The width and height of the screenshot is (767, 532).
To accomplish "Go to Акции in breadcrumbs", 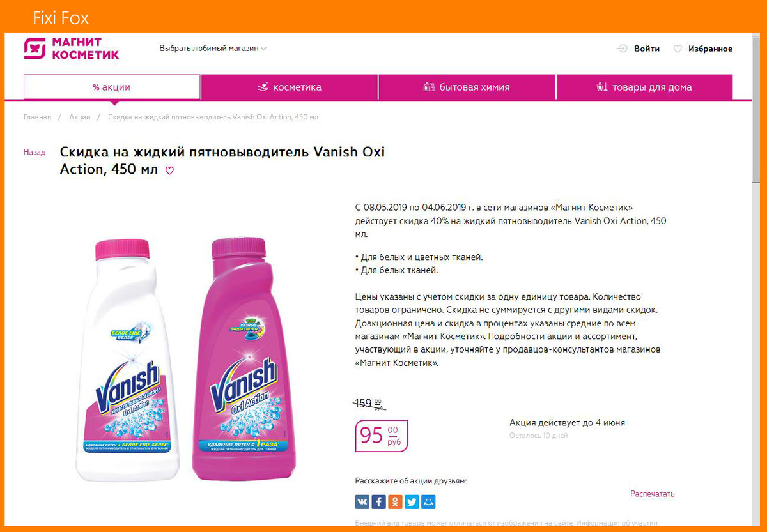I will (80, 118).
